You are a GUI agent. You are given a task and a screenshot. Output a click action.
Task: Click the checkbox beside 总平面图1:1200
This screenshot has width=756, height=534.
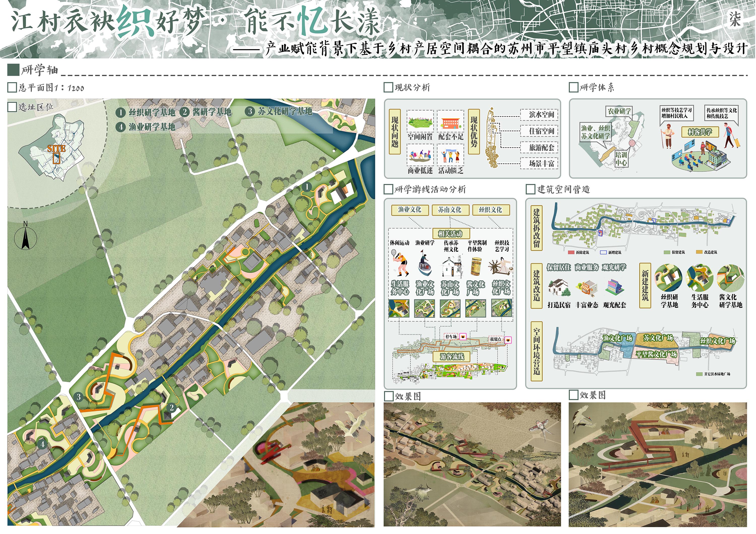[x=12, y=88]
